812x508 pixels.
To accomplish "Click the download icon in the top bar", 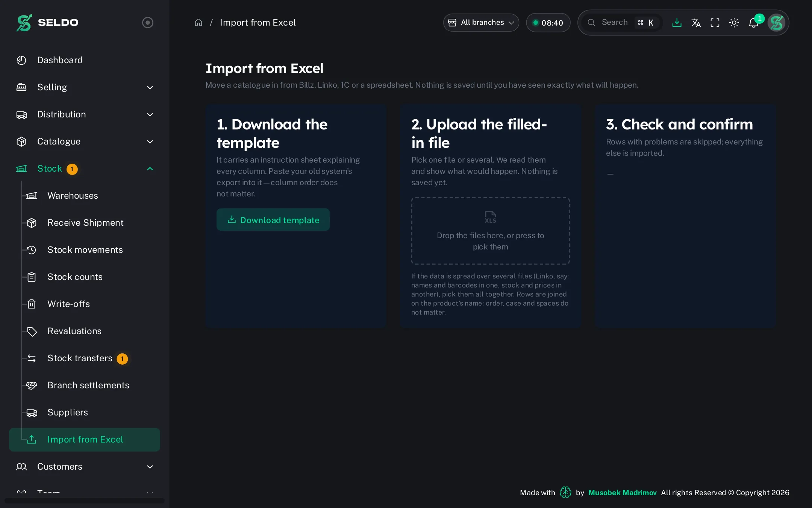I will (677, 23).
